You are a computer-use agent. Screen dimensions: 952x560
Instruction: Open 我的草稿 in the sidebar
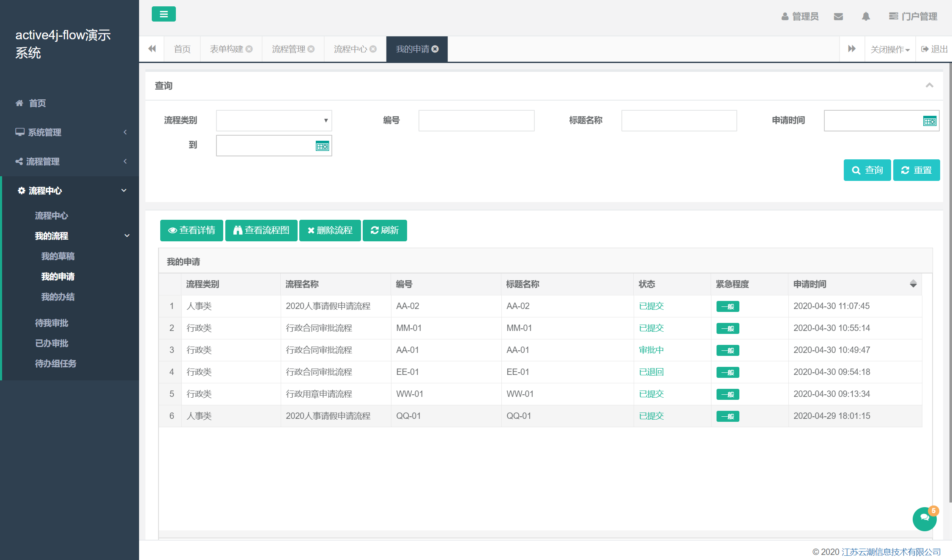pos(58,256)
